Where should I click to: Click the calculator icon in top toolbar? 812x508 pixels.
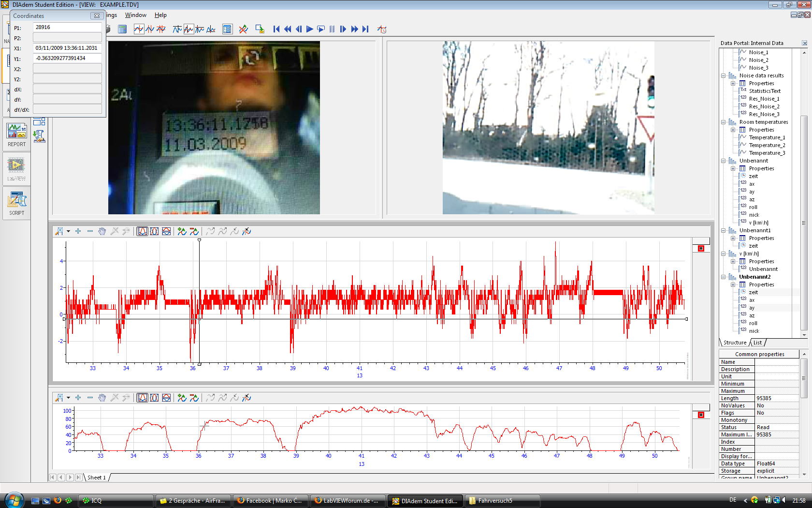[122, 29]
